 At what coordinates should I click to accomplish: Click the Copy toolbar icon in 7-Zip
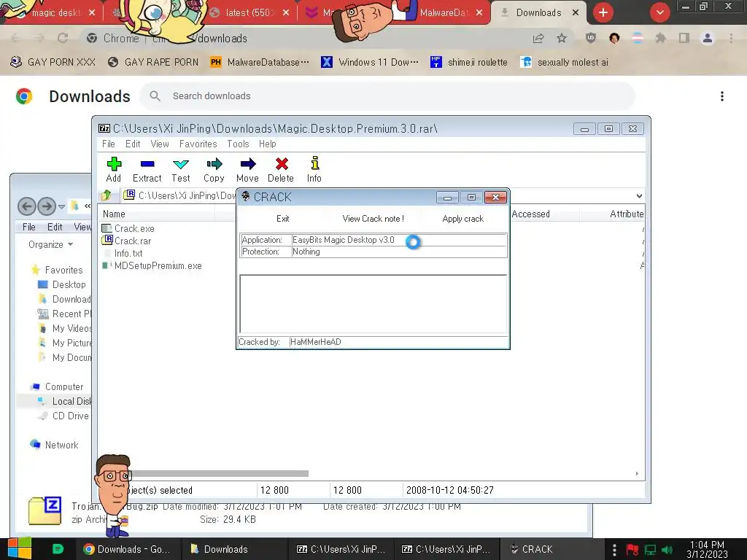coord(214,169)
